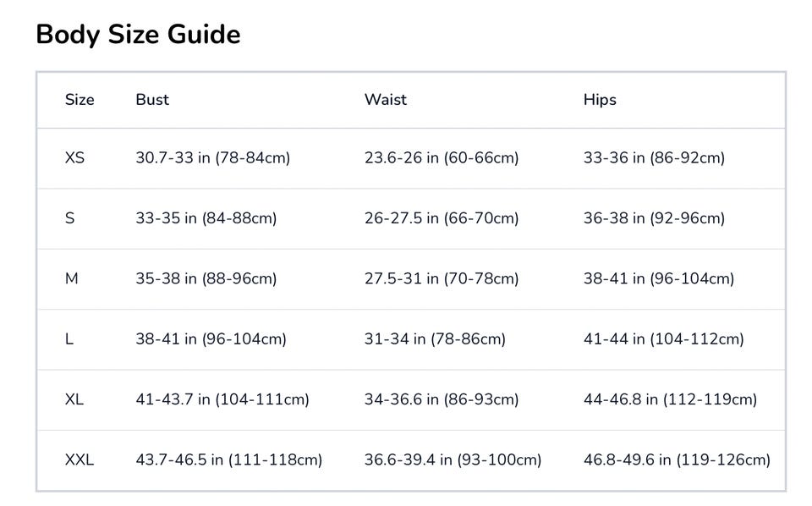Image resolution: width=812 pixels, height=506 pixels.
Task: Click the XS bust measurement 30.7-33 in
Action: click(212, 158)
